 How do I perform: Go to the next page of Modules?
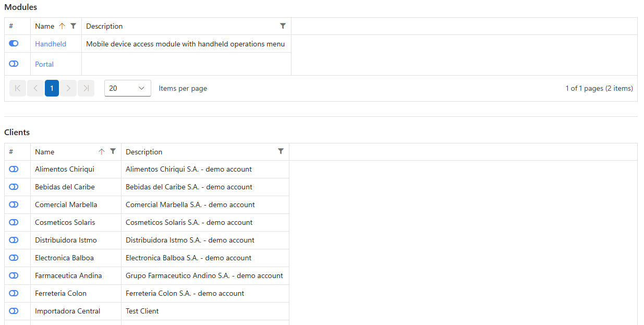pyautogui.click(x=68, y=88)
